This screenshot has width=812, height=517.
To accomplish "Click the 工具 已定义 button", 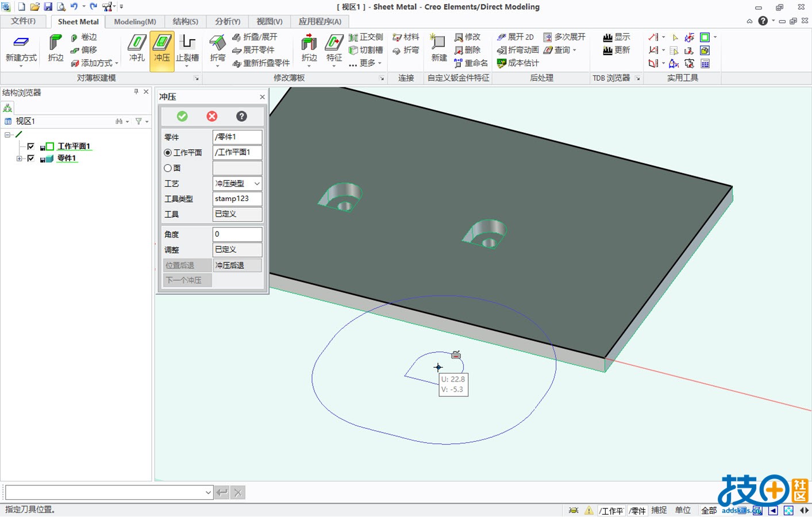I will [x=237, y=214].
